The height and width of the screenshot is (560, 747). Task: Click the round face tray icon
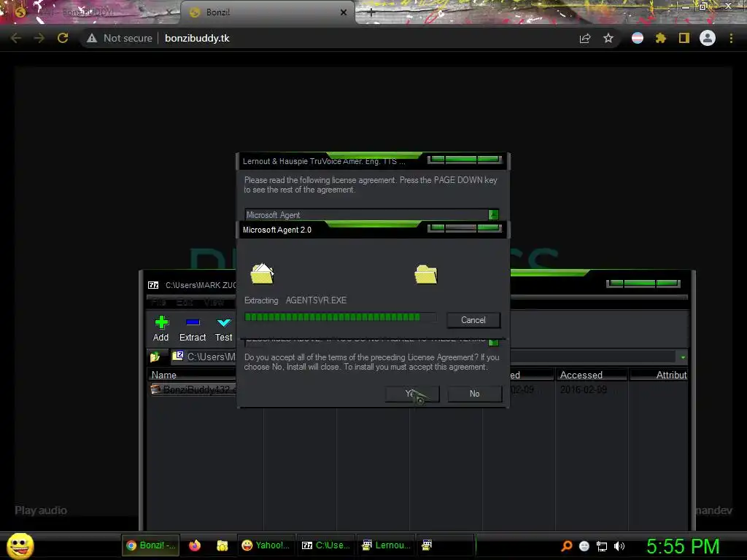click(x=584, y=546)
